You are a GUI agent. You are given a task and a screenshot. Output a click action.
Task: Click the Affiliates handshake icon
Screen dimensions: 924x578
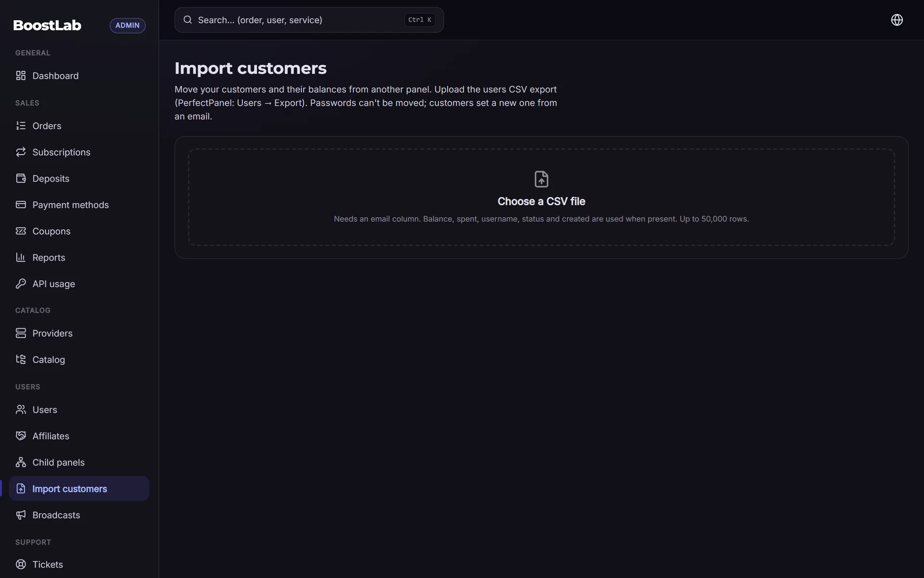(x=21, y=436)
